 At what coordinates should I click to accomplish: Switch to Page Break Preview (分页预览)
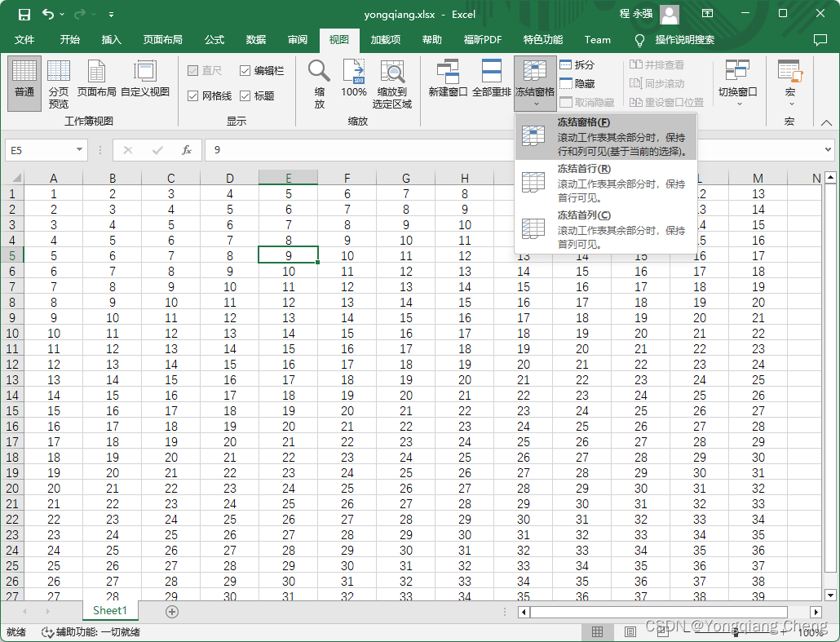click(x=59, y=83)
